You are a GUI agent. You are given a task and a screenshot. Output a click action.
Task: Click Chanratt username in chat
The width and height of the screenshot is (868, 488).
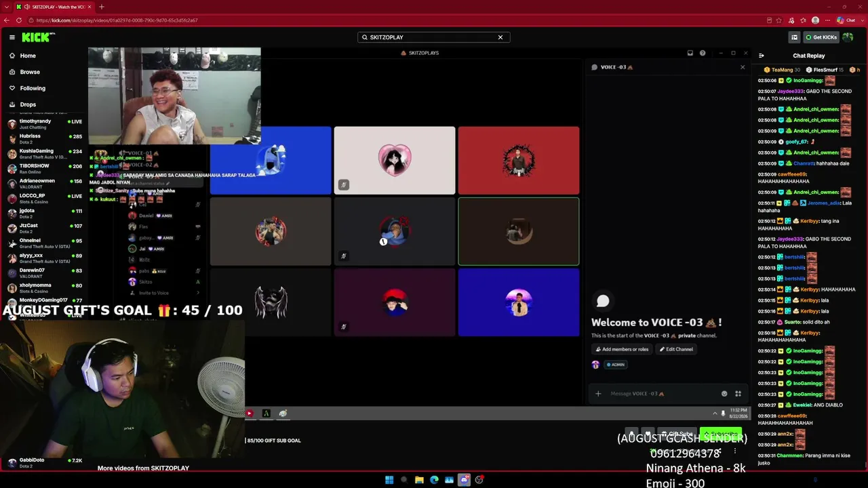click(804, 163)
